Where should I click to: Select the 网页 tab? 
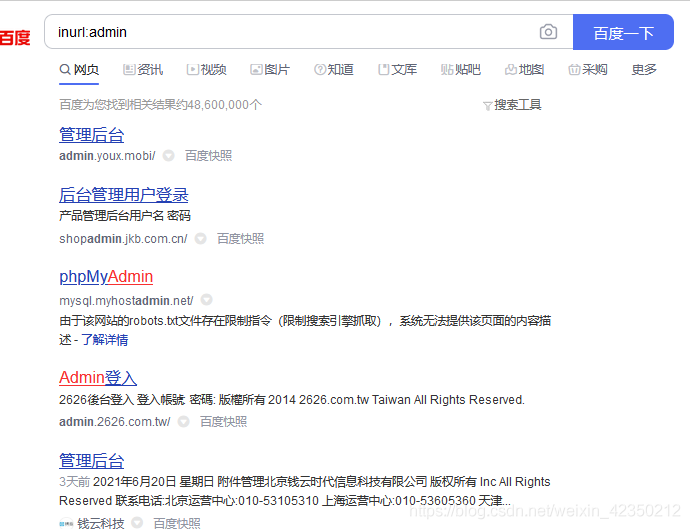coord(79,70)
